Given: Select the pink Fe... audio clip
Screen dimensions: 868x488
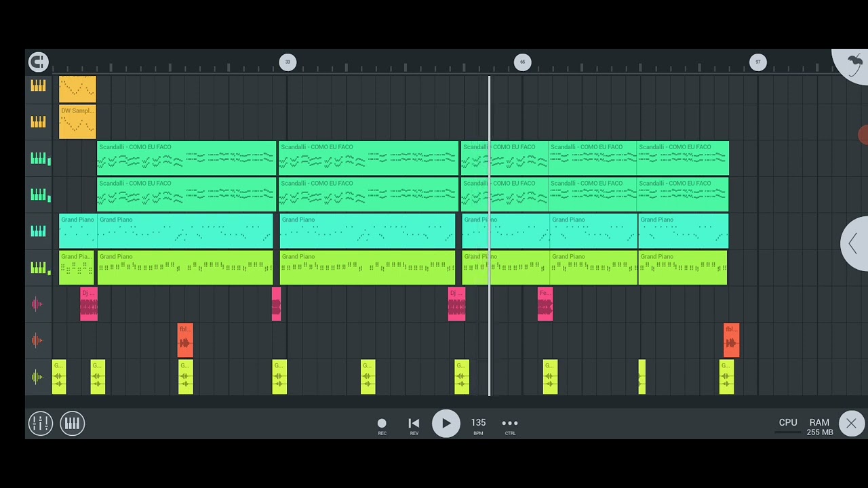Looking at the screenshot, I should click(x=545, y=304).
